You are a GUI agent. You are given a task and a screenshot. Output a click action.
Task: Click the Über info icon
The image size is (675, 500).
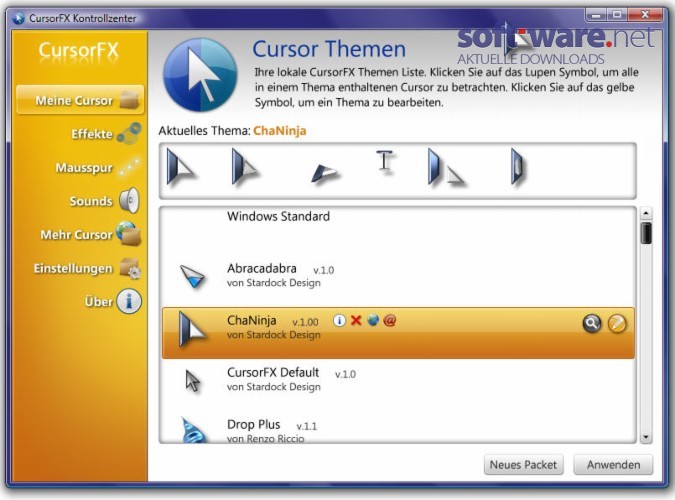(x=129, y=301)
